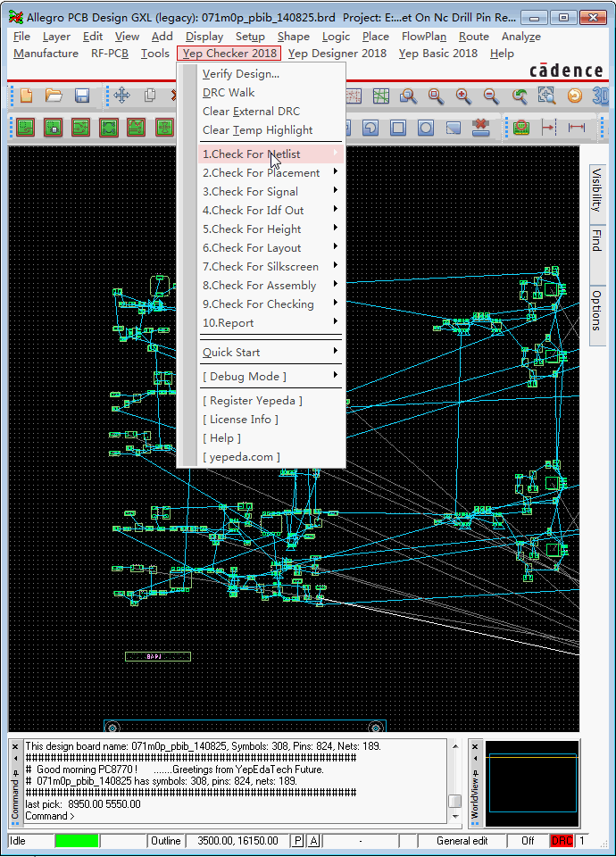Save the design with the floppy disk icon
This screenshot has height=857, width=616.
click(x=82, y=96)
